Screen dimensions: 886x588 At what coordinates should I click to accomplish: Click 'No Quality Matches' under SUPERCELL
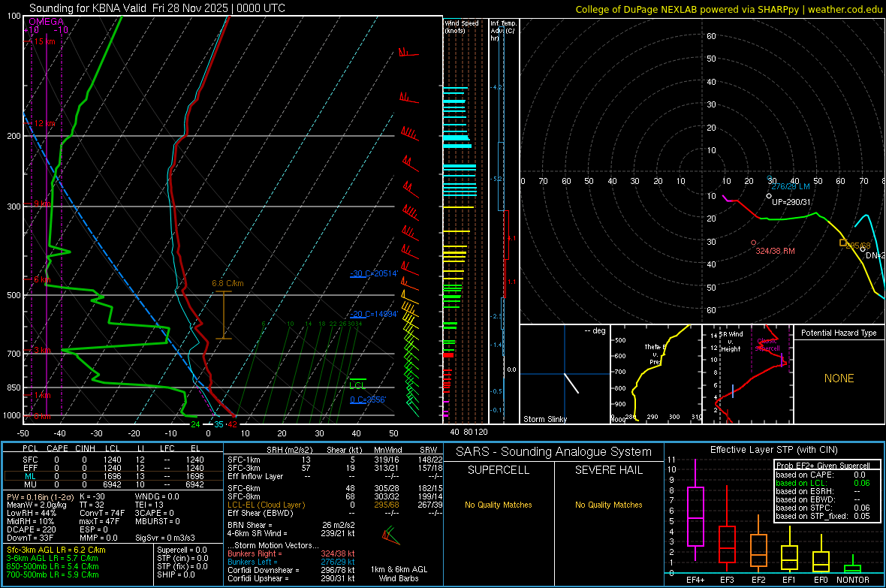(499, 505)
